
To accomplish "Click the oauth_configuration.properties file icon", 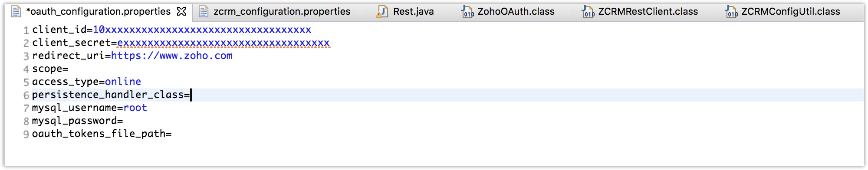I will tap(16, 11).
